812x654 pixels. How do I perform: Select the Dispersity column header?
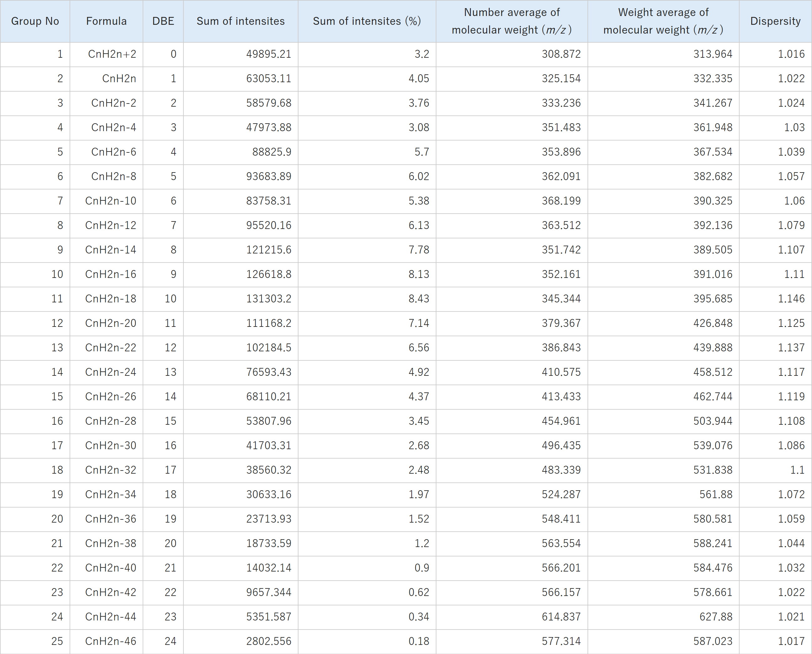pos(775,21)
